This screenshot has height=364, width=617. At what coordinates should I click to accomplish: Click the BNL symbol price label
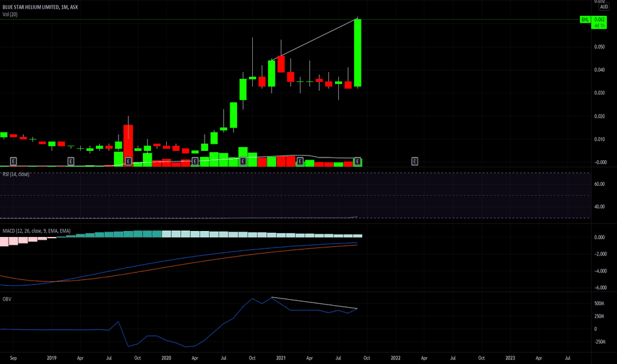[585, 20]
